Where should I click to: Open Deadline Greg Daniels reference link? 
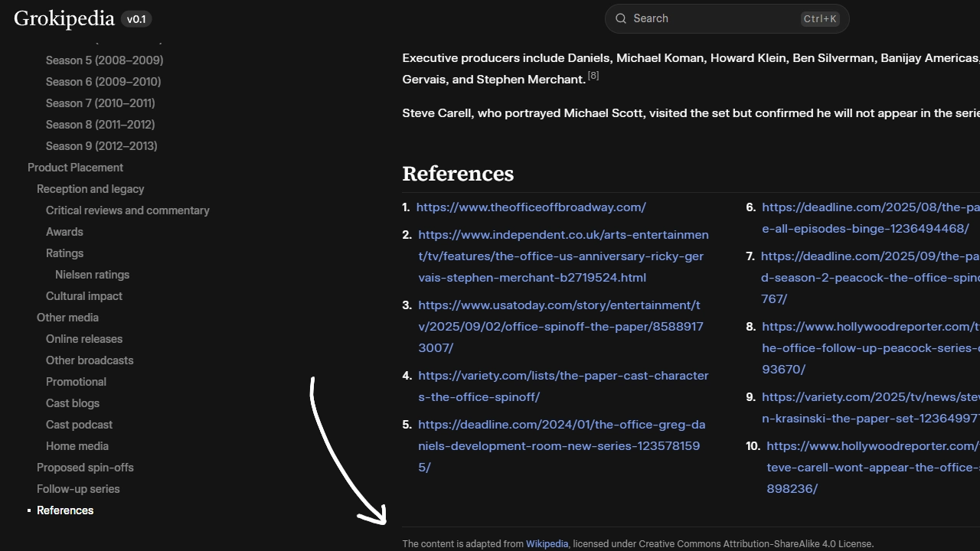[561, 446]
